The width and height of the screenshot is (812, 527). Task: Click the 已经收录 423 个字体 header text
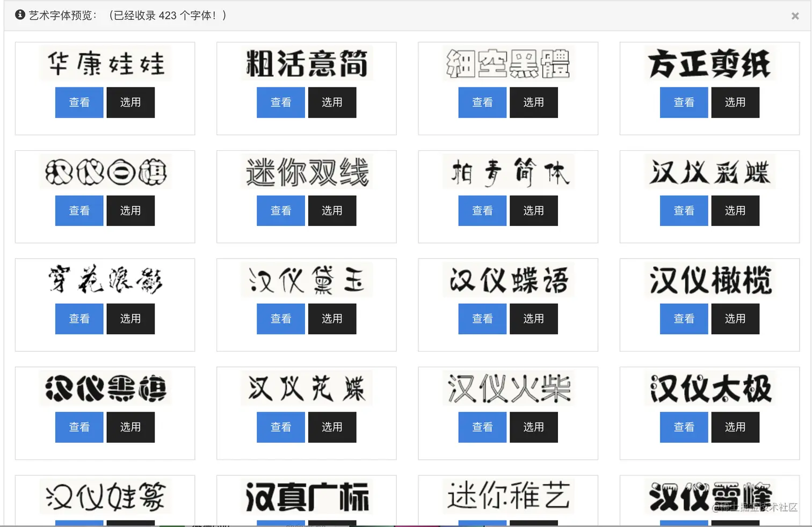click(x=168, y=16)
